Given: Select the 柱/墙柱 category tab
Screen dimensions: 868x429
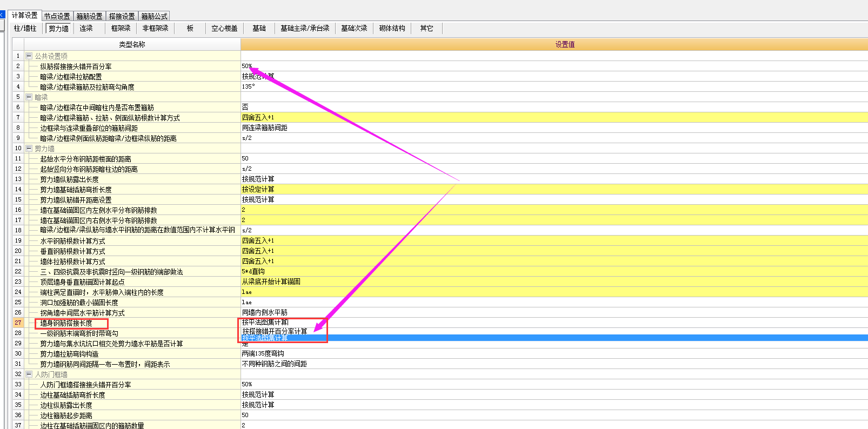Looking at the screenshot, I should pos(25,29).
